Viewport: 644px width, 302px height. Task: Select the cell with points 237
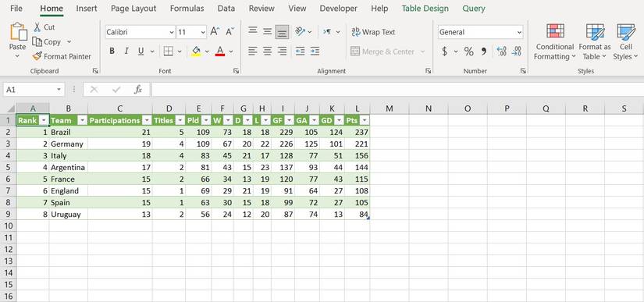[358, 132]
